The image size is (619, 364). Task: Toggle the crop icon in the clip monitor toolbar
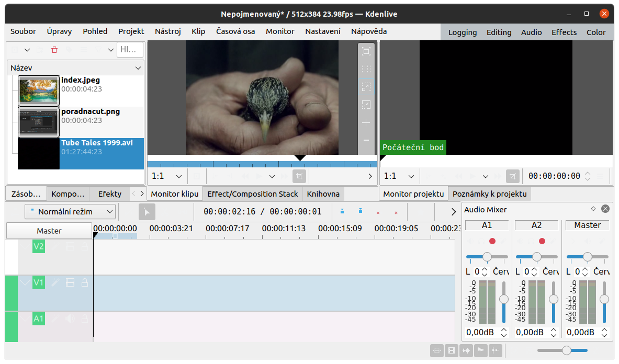(299, 176)
